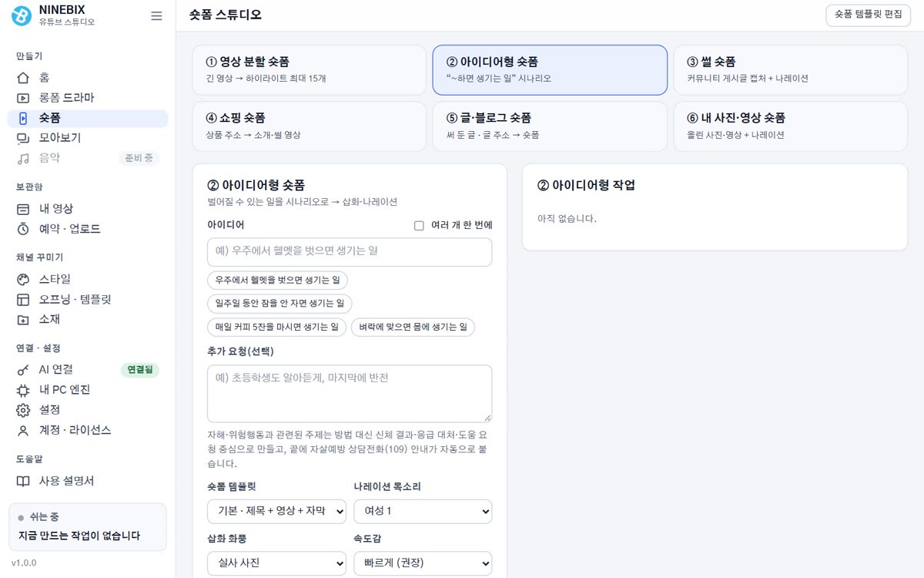Click the 숏폼 템플릿 편집 button
Image resolution: width=924 pixels, height=578 pixels.
(867, 15)
